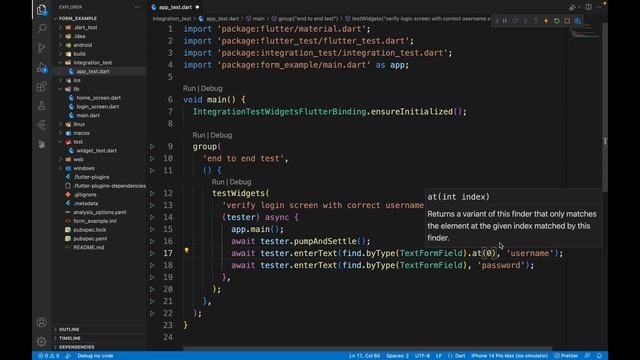Screen dimensions: 640x360
Task: Pause the debug session
Action: [505, 21]
